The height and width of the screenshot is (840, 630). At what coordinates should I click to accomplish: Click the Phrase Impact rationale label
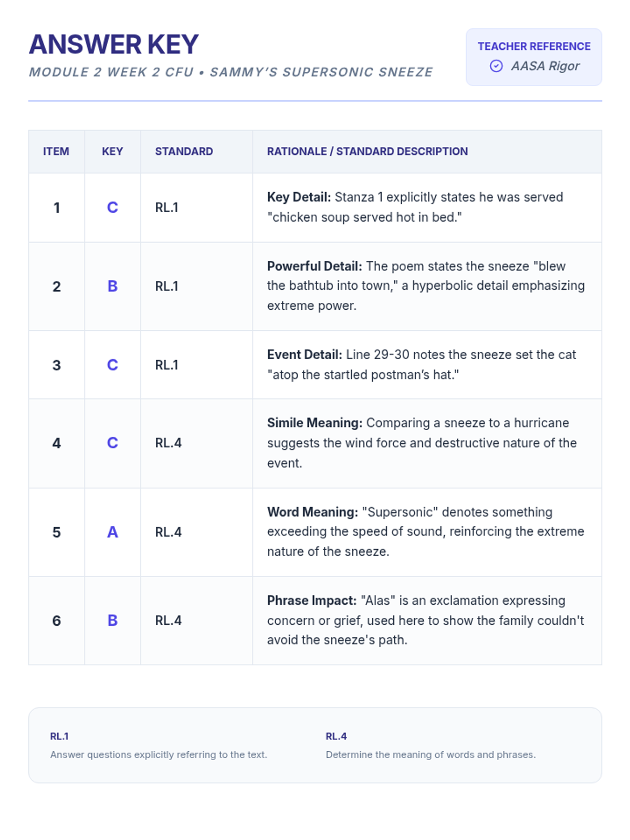tap(312, 601)
